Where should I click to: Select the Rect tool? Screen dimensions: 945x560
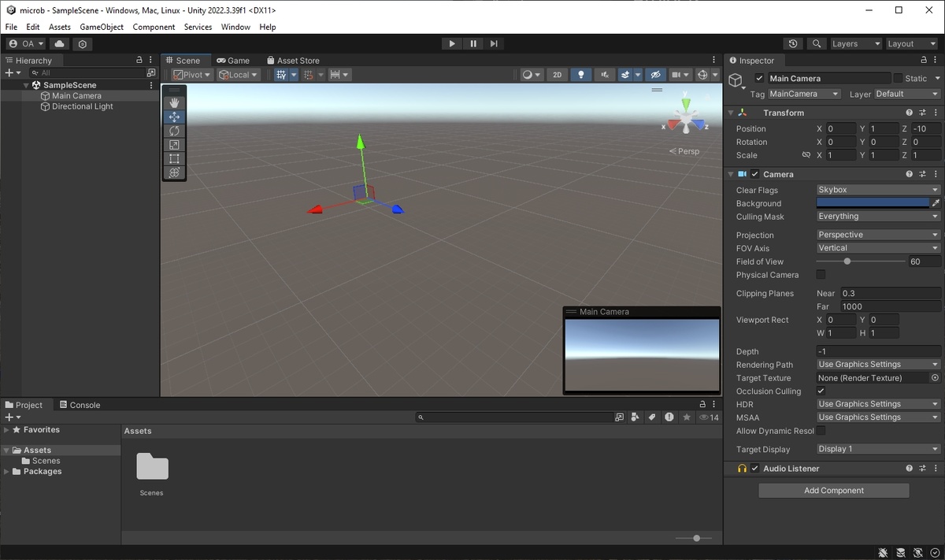[174, 158]
